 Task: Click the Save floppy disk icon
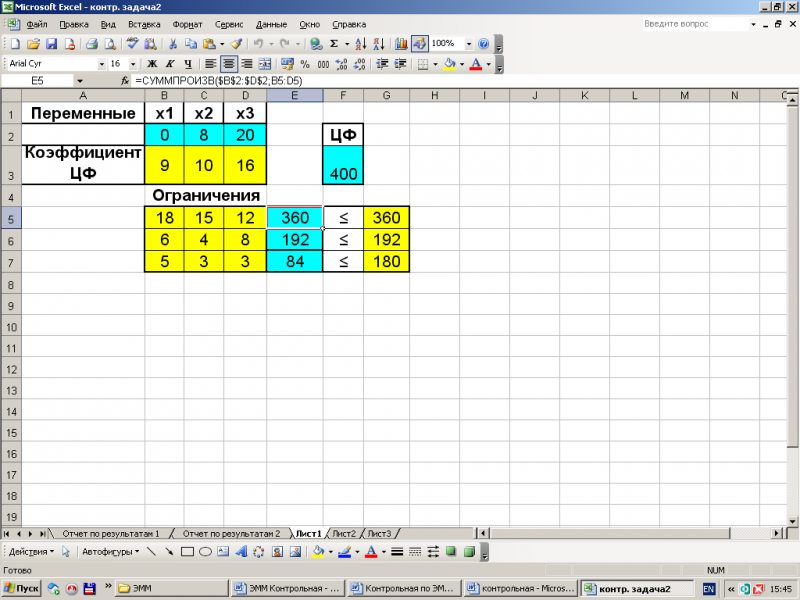[52, 44]
